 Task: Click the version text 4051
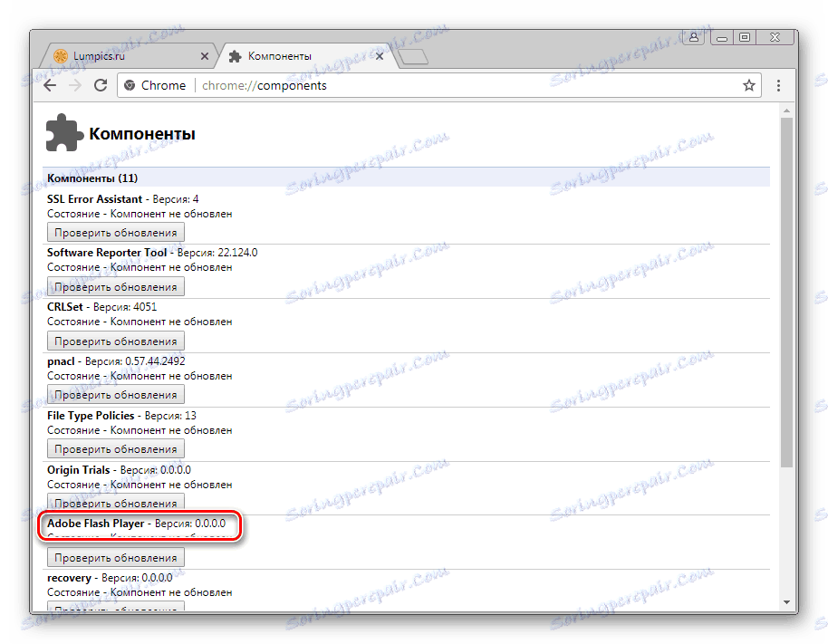[x=145, y=307]
